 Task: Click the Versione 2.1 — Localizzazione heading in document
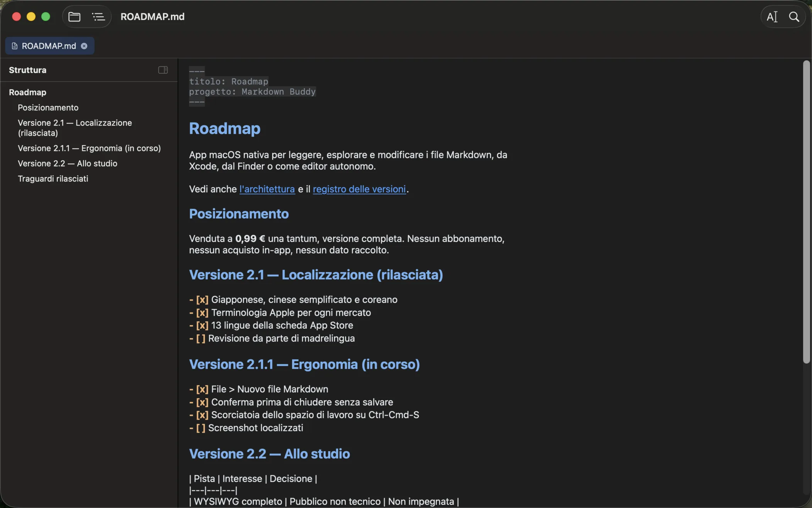pos(316,275)
